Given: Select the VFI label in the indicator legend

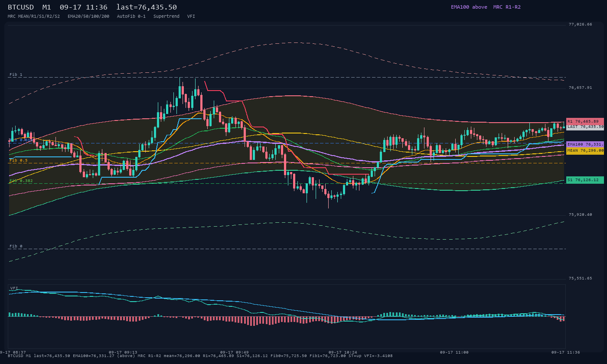Looking at the screenshot, I should (x=191, y=16).
